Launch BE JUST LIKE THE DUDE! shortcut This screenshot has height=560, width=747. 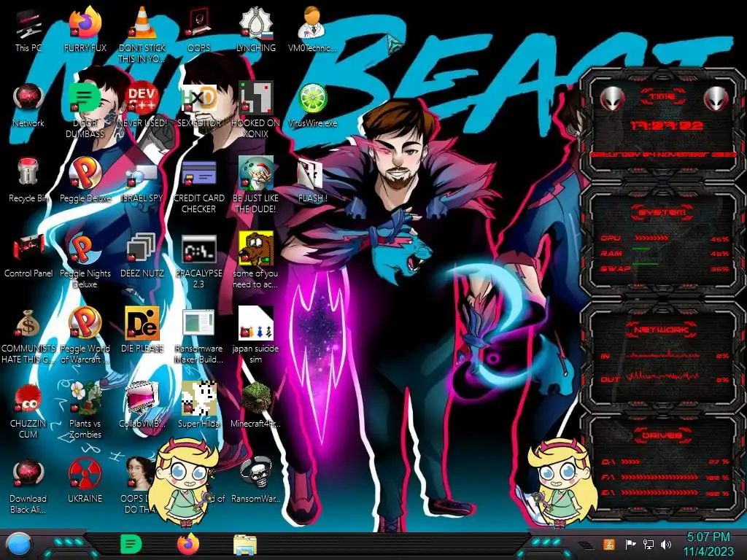pos(255,186)
